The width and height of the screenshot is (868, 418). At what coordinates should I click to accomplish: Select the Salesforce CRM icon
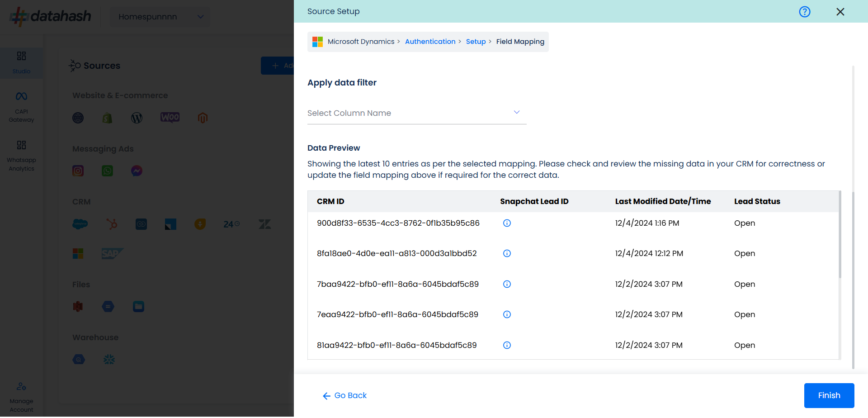coord(80,224)
